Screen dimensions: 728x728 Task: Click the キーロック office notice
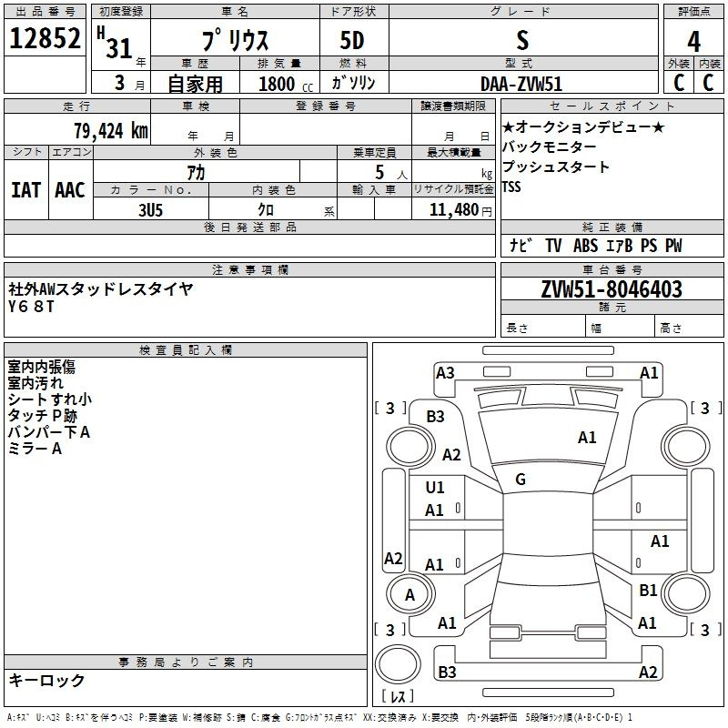pos(47,680)
